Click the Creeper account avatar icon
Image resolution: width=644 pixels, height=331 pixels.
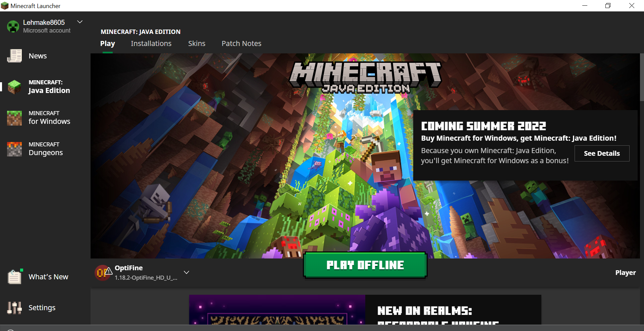(x=13, y=27)
